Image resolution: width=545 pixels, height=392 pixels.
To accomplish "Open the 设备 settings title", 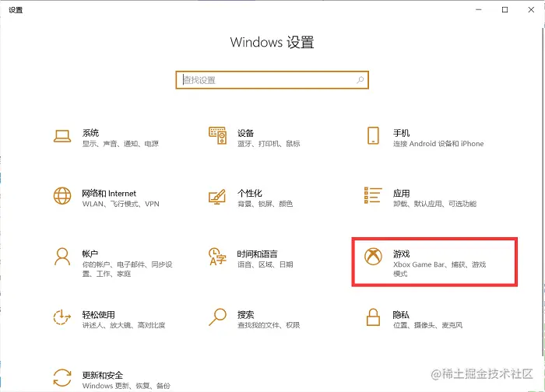I will click(x=246, y=133).
